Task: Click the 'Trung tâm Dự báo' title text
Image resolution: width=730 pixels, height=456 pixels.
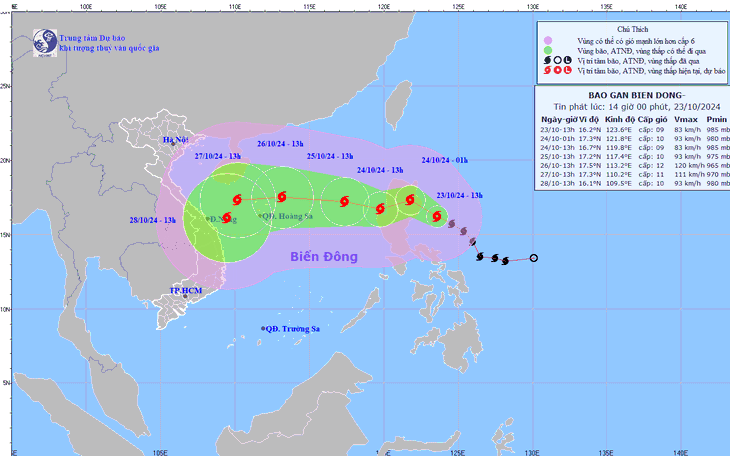Action: [92, 38]
